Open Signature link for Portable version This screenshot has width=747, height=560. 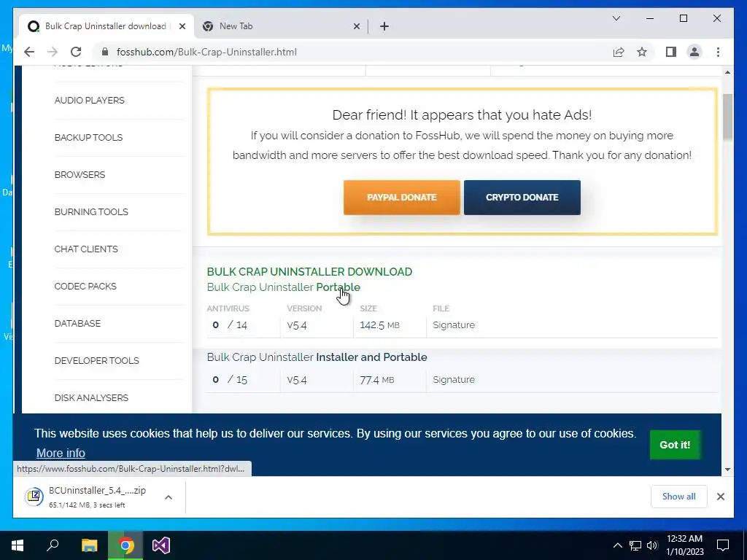(x=454, y=324)
